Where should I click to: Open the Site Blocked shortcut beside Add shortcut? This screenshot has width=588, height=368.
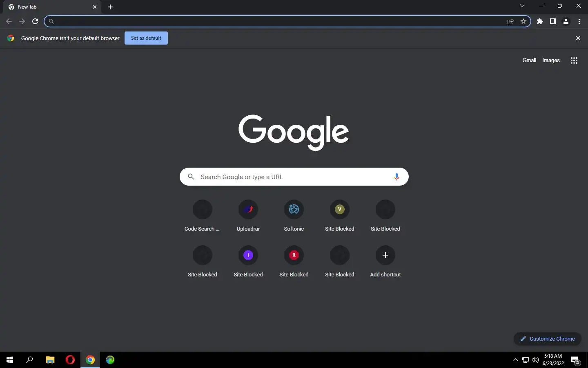340,262
